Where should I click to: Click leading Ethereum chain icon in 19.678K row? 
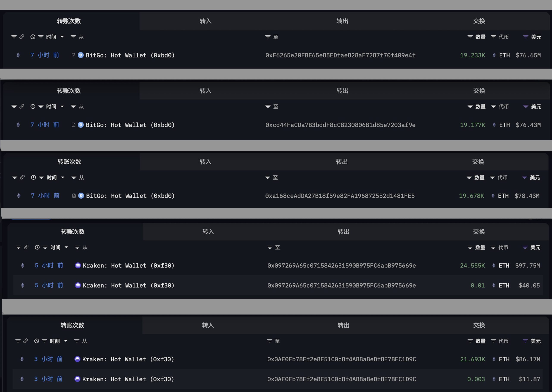[x=19, y=196]
